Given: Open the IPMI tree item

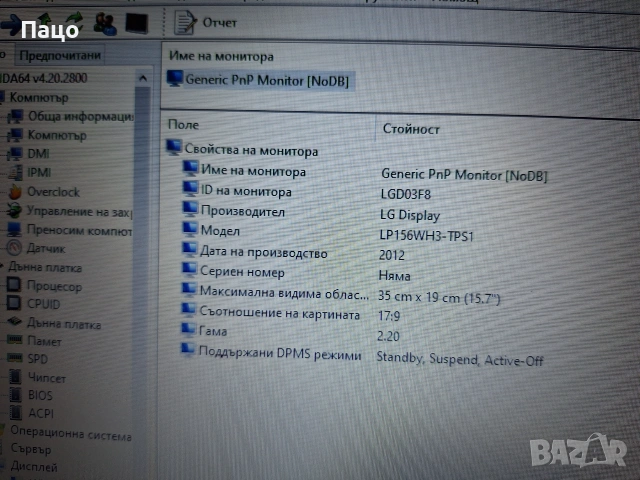Looking at the screenshot, I should click(x=30, y=172).
